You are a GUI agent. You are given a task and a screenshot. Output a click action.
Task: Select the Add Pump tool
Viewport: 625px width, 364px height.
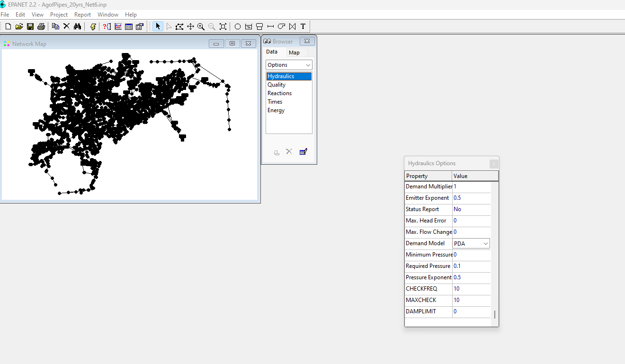click(281, 27)
